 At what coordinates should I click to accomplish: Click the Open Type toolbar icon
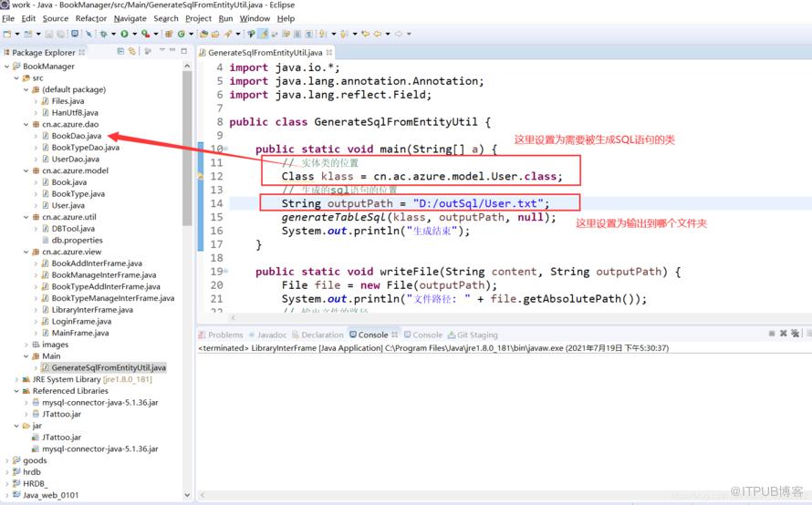pyautogui.click(x=203, y=34)
